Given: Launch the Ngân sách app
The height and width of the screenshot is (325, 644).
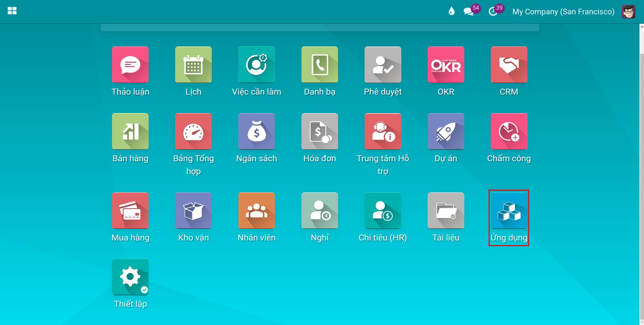Looking at the screenshot, I should click(x=256, y=132).
